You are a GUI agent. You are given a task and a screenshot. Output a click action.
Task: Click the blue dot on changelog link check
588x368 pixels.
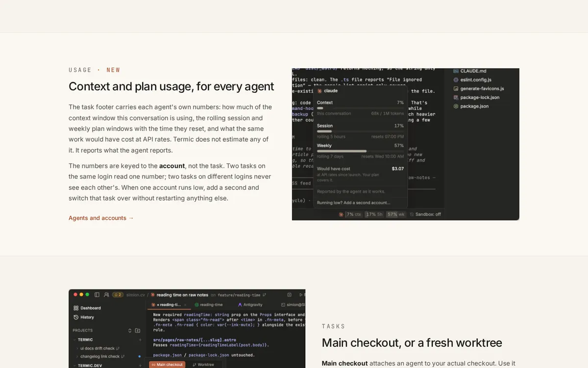(x=140, y=356)
